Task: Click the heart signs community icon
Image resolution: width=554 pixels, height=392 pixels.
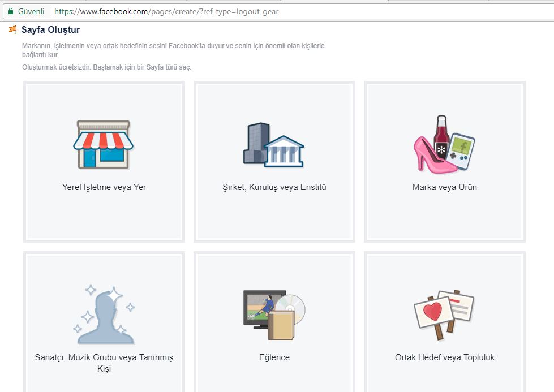Action: pos(444,315)
